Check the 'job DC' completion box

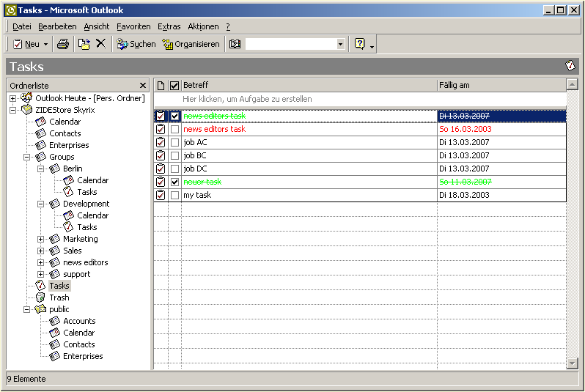tap(174, 169)
